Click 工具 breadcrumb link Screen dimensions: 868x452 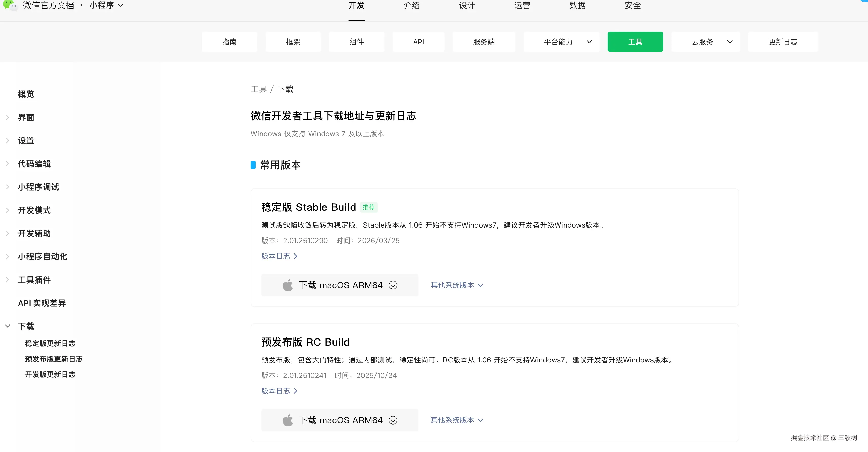pos(258,89)
